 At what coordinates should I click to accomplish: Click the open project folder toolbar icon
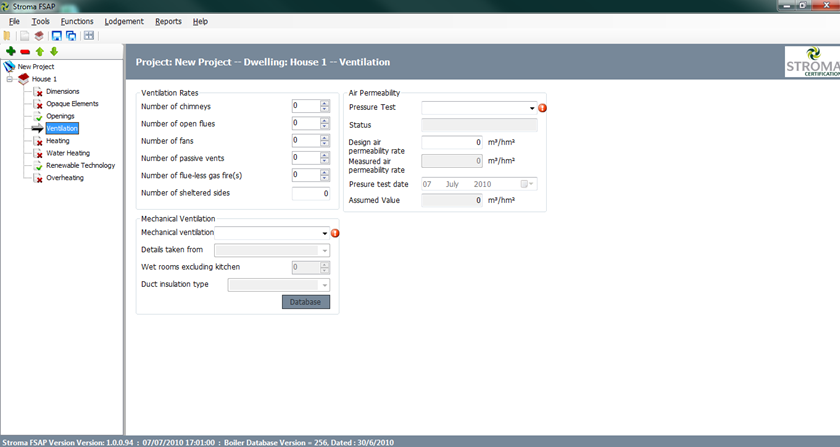7,36
